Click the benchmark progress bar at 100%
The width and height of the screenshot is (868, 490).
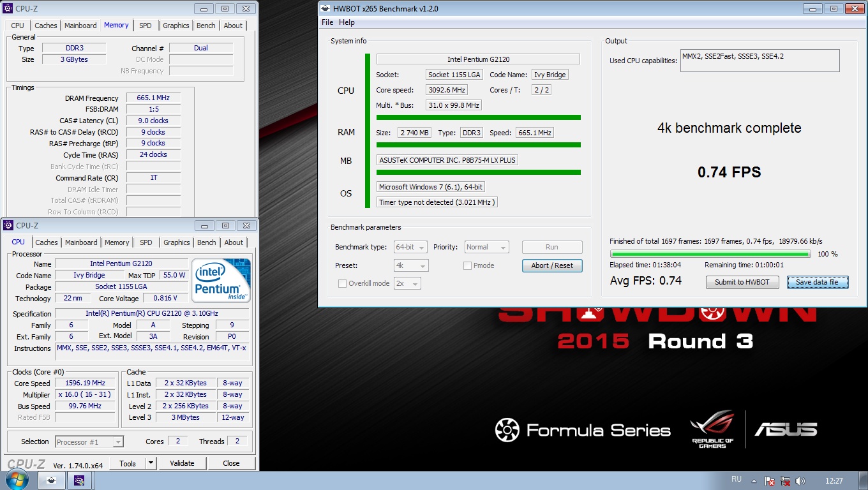tap(710, 254)
